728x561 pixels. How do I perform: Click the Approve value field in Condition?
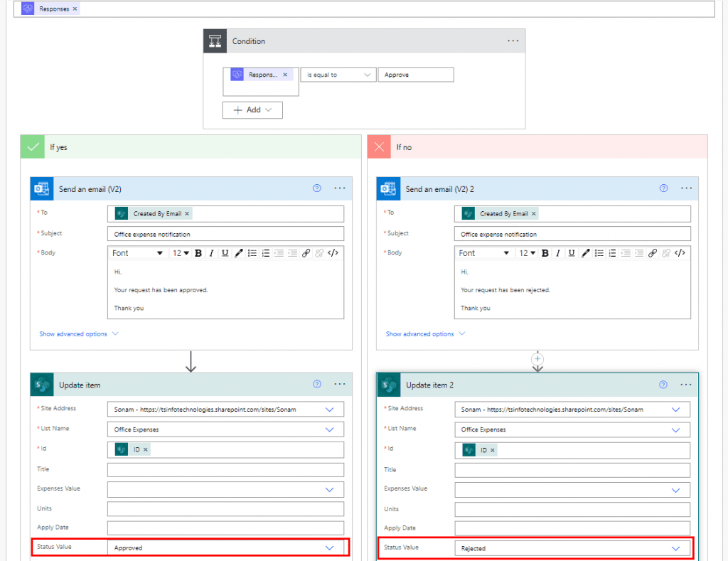click(416, 75)
